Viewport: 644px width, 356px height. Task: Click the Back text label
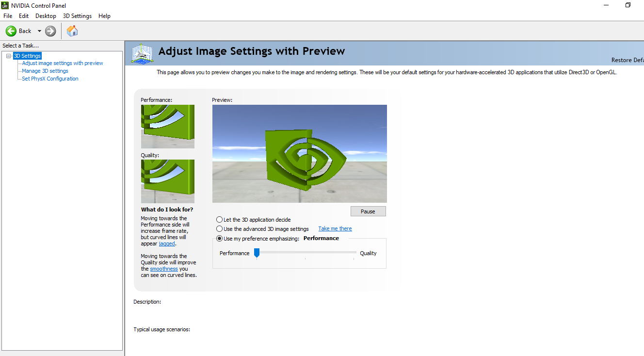[25, 31]
